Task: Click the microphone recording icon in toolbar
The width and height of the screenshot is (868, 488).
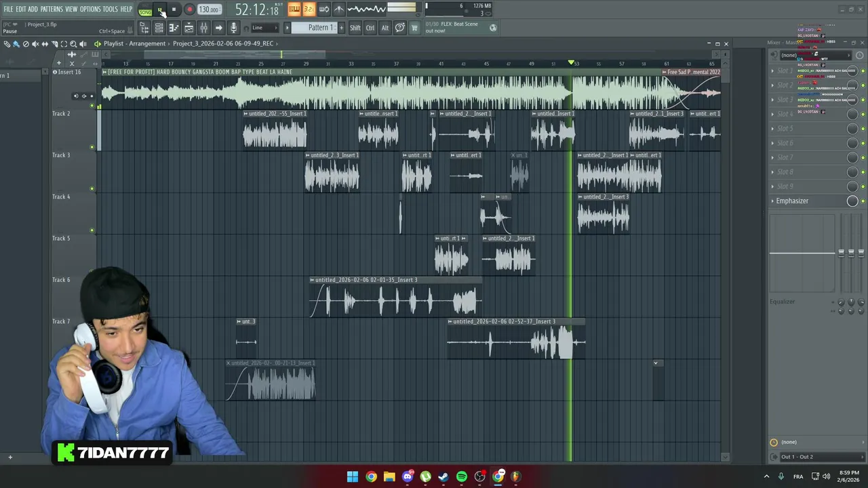Action: (233, 28)
